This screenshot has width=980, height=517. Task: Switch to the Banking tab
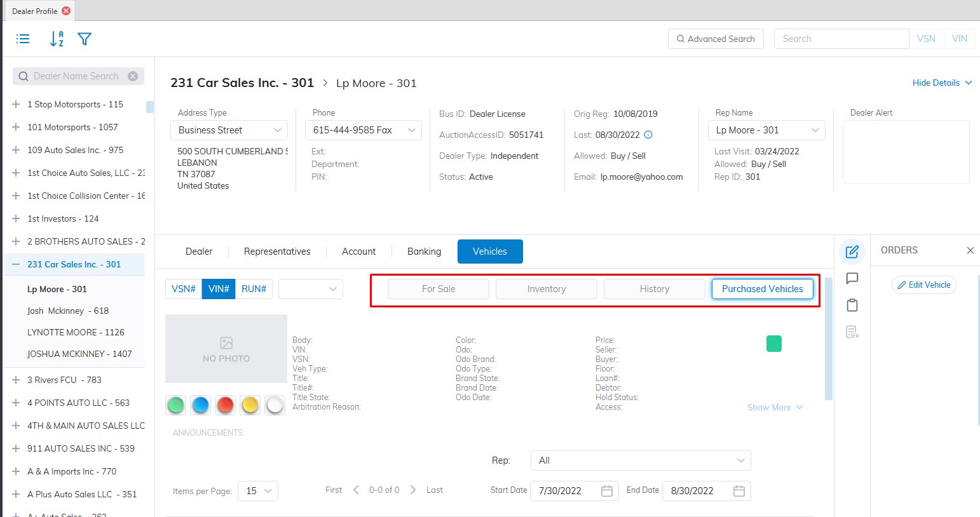(424, 252)
